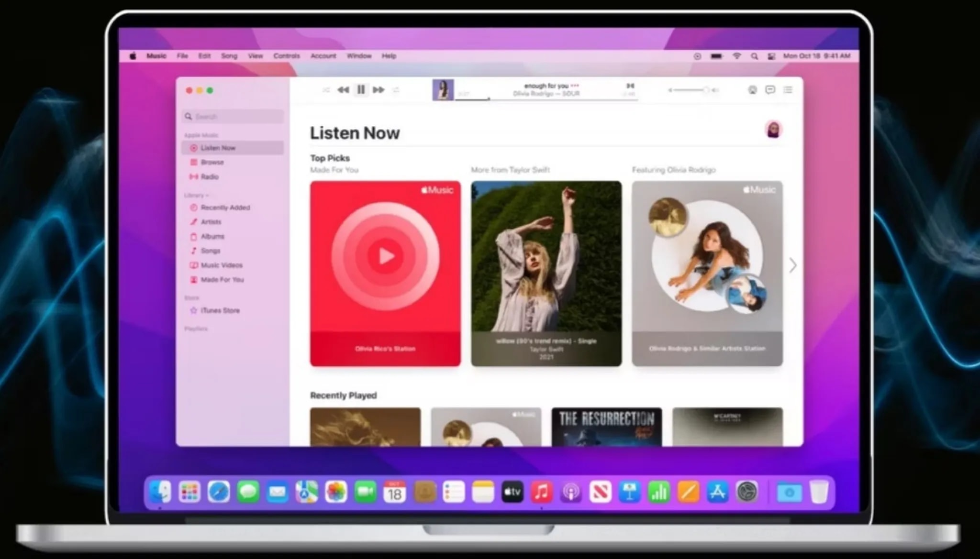Open the Up Next queue icon
Screen dimensions: 980x559
point(787,89)
